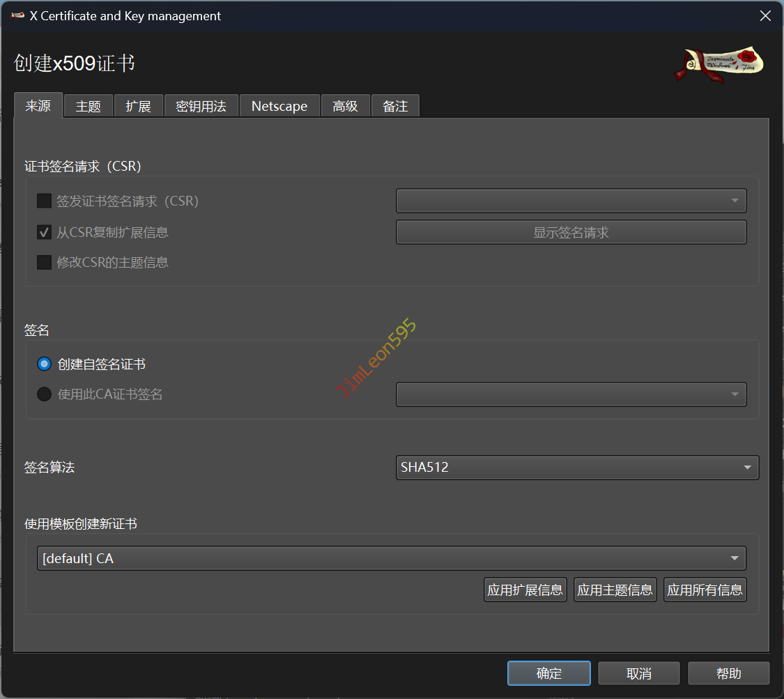The width and height of the screenshot is (784, 699).
Task: Go to the Netscape tab
Action: (x=279, y=107)
